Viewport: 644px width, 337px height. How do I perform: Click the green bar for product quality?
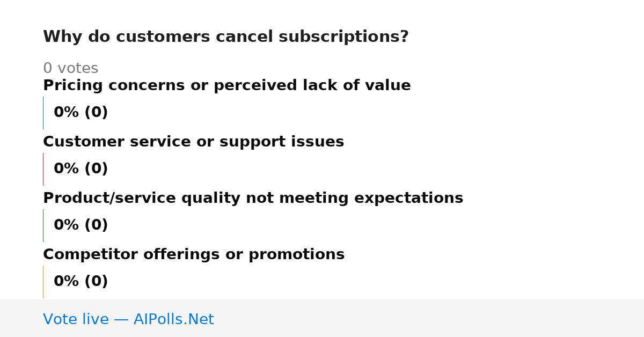click(x=43, y=225)
